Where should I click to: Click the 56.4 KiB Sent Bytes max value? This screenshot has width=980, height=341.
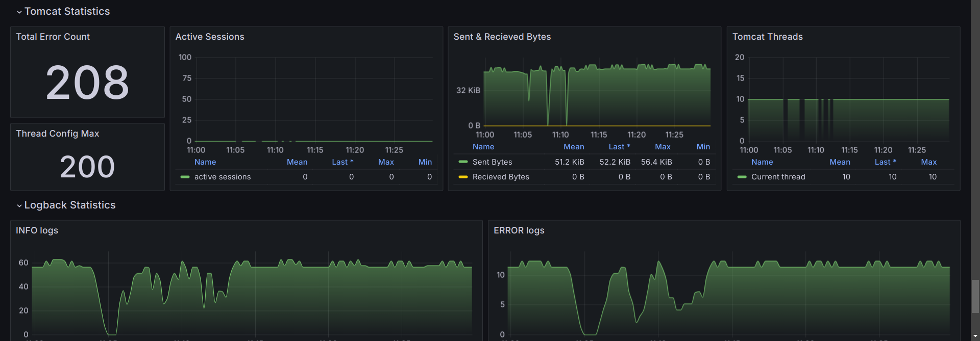tap(656, 162)
